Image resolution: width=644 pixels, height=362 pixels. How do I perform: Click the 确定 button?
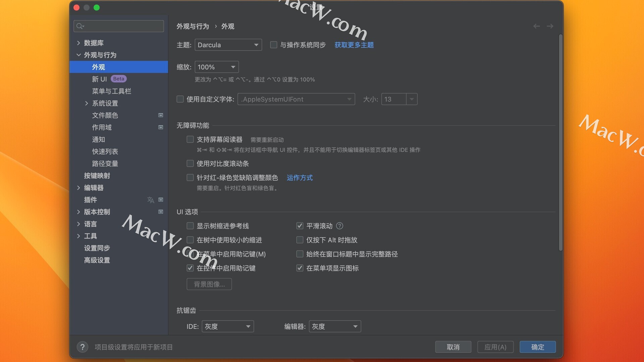click(x=538, y=347)
